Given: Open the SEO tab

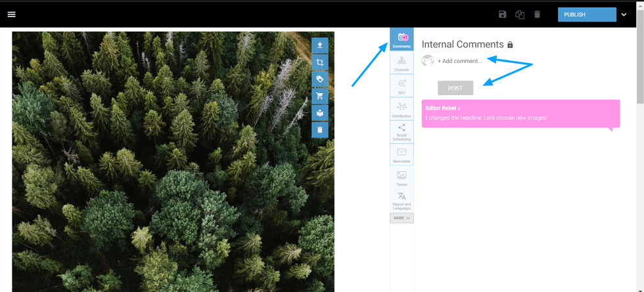Looking at the screenshot, I should pyautogui.click(x=402, y=87).
